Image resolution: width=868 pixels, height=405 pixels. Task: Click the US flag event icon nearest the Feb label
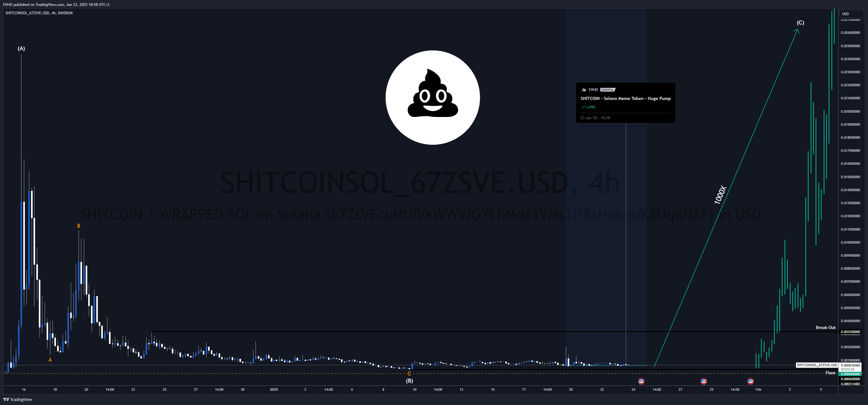750,381
